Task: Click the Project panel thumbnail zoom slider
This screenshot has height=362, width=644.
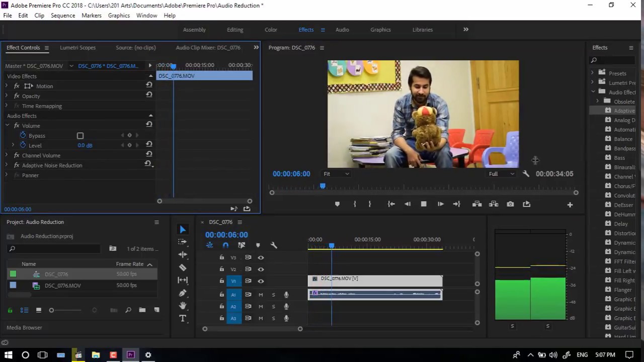Action: (x=51, y=310)
